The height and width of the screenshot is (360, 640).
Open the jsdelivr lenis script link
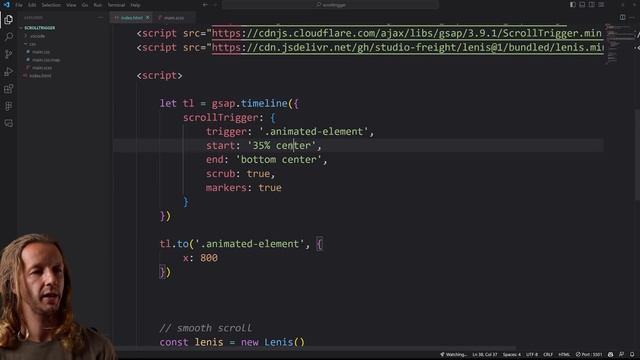(x=407, y=47)
